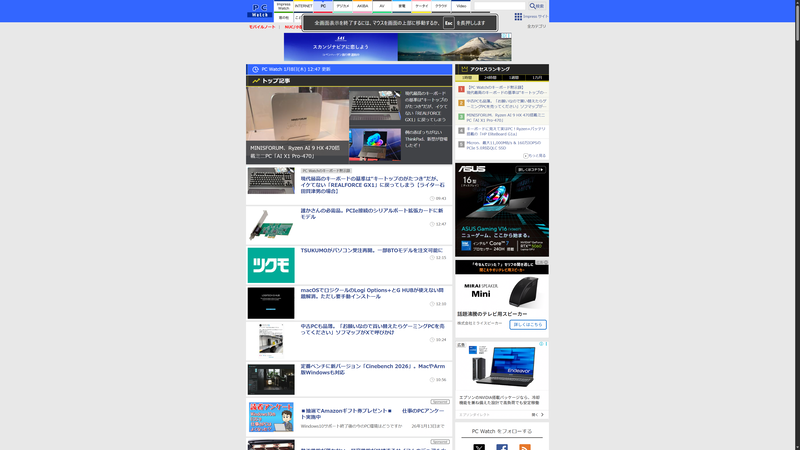Click the trend icon next to トップ記事
The image size is (800, 450).
[256, 81]
